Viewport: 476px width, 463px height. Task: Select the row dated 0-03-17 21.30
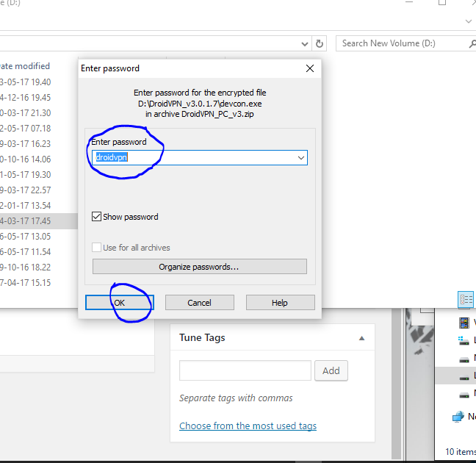coord(26,113)
